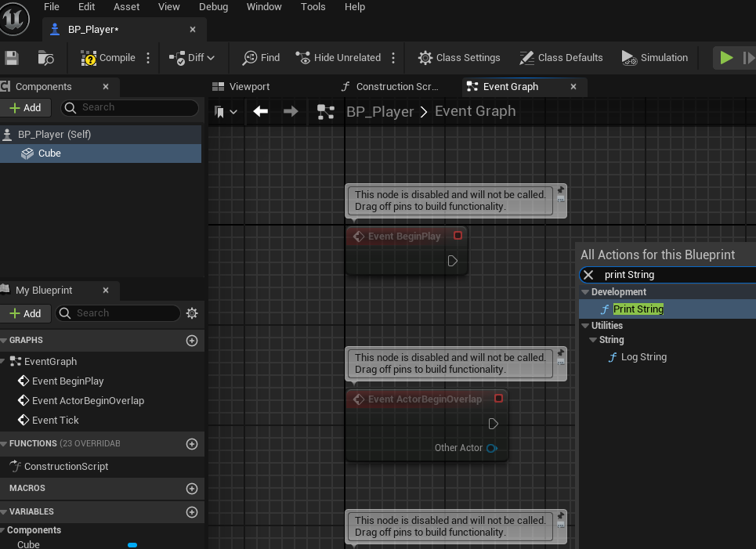
Task: Open Class Settings
Action: (459, 58)
